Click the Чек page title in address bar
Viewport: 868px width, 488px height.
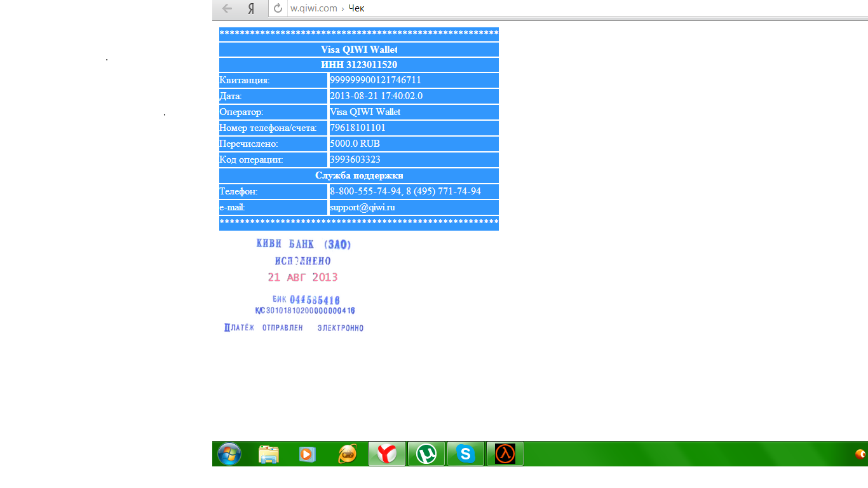click(x=356, y=8)
